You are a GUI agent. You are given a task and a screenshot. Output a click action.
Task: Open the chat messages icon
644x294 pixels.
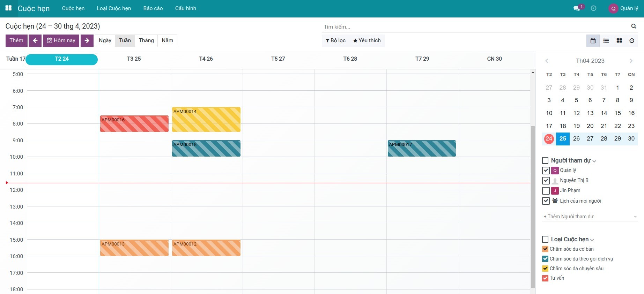tap(577, 8)
